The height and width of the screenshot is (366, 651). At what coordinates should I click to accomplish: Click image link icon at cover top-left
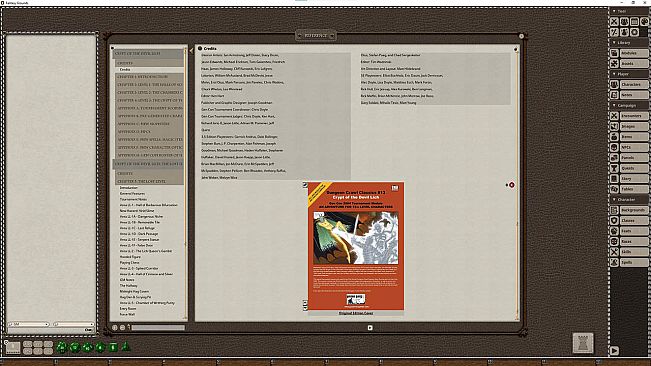[x=305, y=185]
